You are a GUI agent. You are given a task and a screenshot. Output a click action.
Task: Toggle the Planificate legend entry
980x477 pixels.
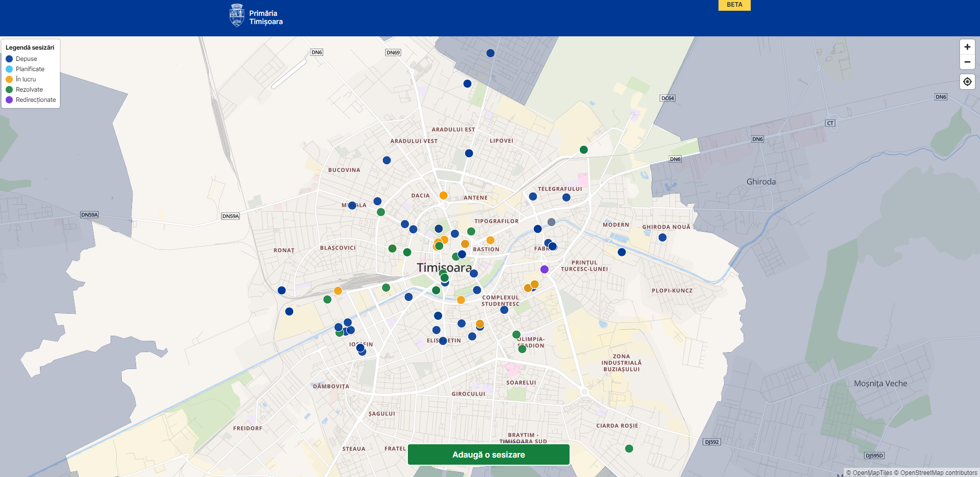(x=30, y=69)
